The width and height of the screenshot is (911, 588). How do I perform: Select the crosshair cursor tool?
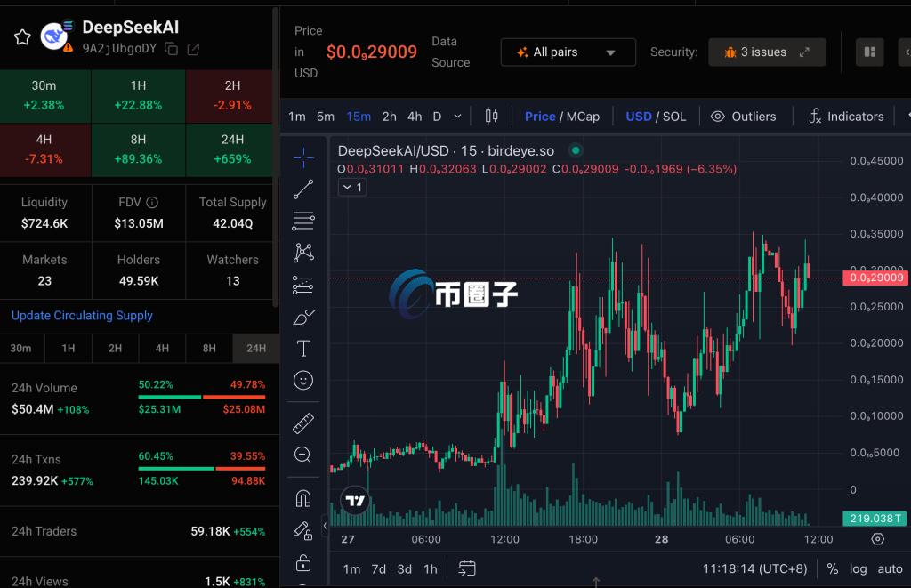(303, 157)
